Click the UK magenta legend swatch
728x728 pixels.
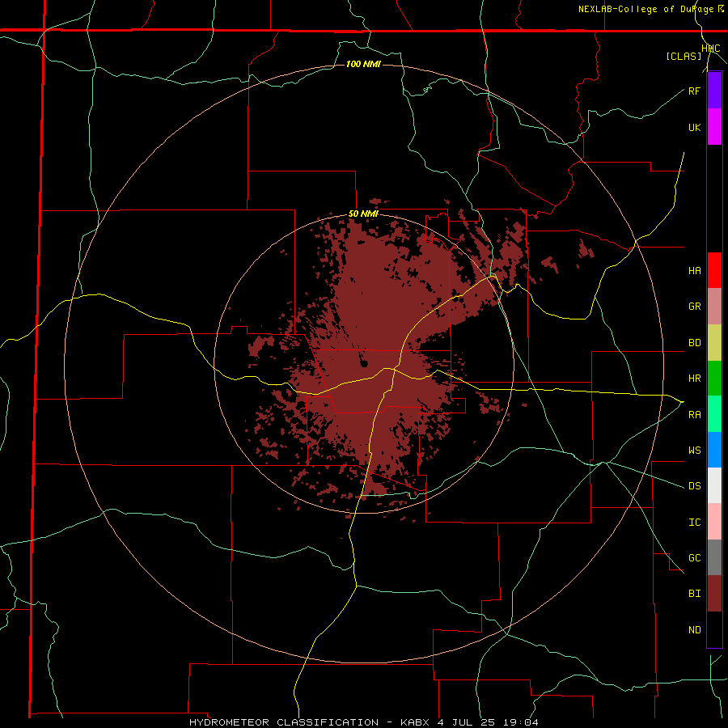point(714,127)
